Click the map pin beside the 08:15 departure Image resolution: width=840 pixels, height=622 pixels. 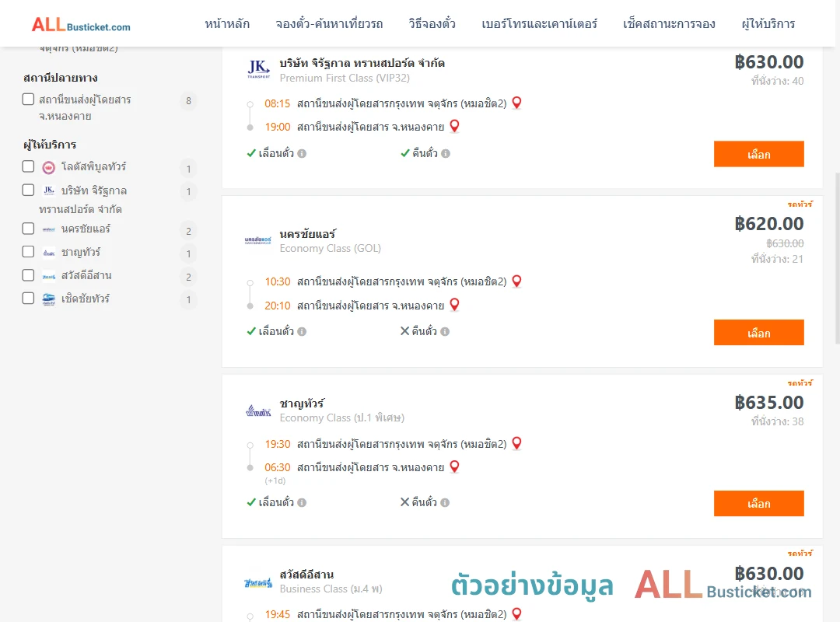click(517, 103)
